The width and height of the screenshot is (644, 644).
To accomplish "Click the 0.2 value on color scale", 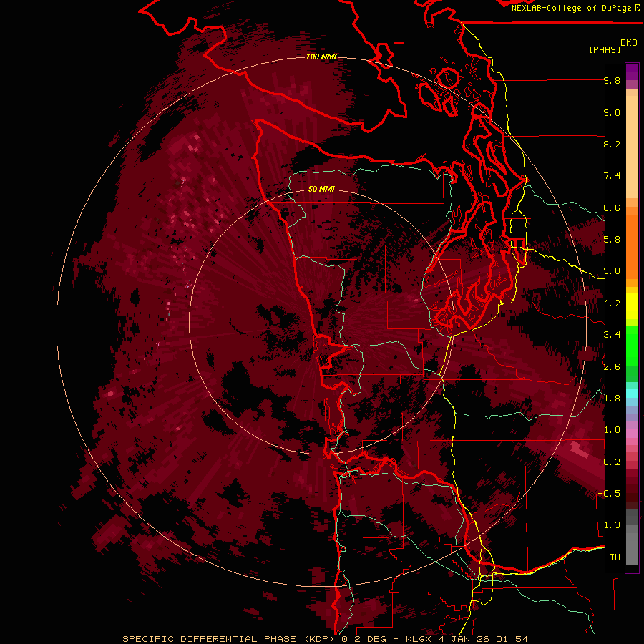I will tap(612, 462).
